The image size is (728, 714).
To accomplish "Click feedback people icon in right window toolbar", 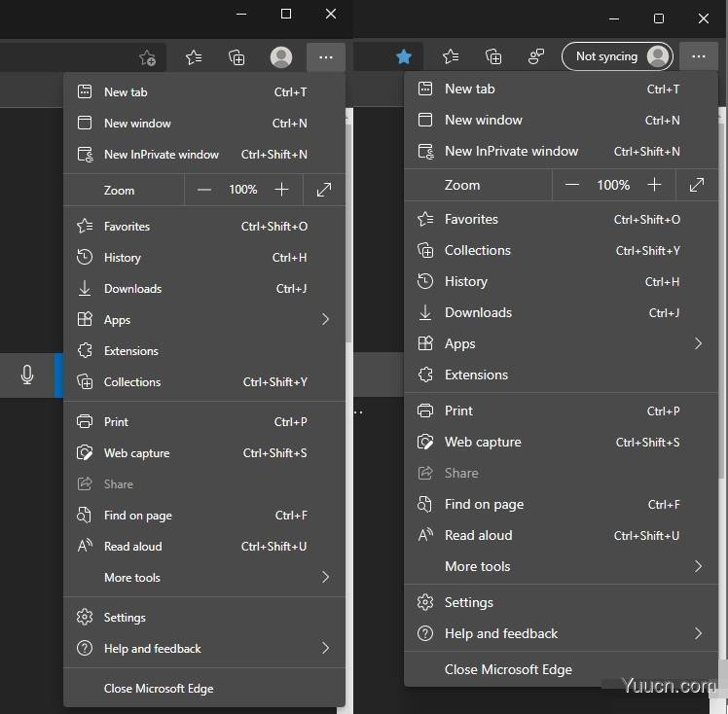I will (x=536, y=56).
